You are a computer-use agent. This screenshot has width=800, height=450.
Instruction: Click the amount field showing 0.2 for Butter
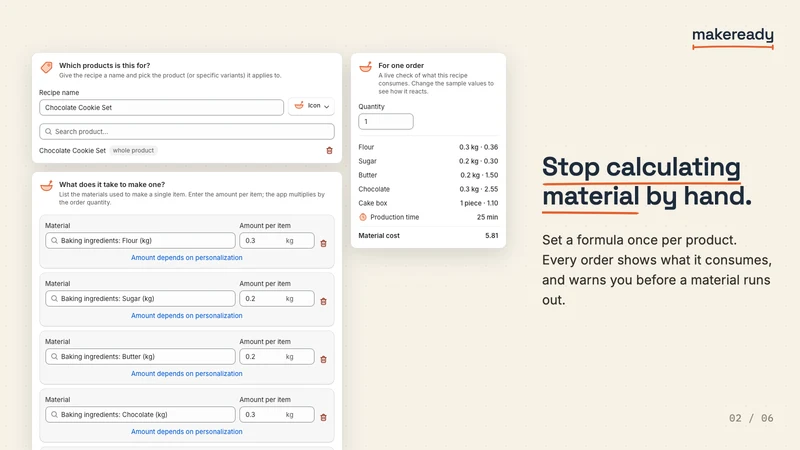pos(277,357)
